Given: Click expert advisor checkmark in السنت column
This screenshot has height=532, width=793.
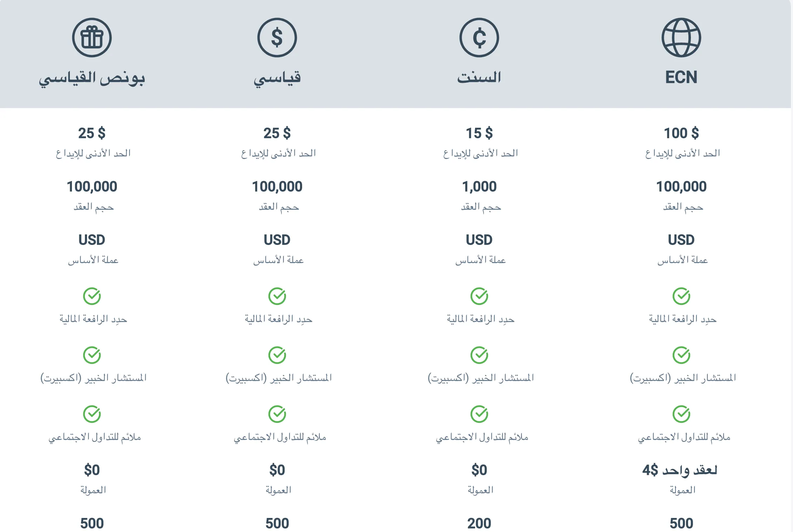Looking at the screenshot, I should tap(479, 355).
